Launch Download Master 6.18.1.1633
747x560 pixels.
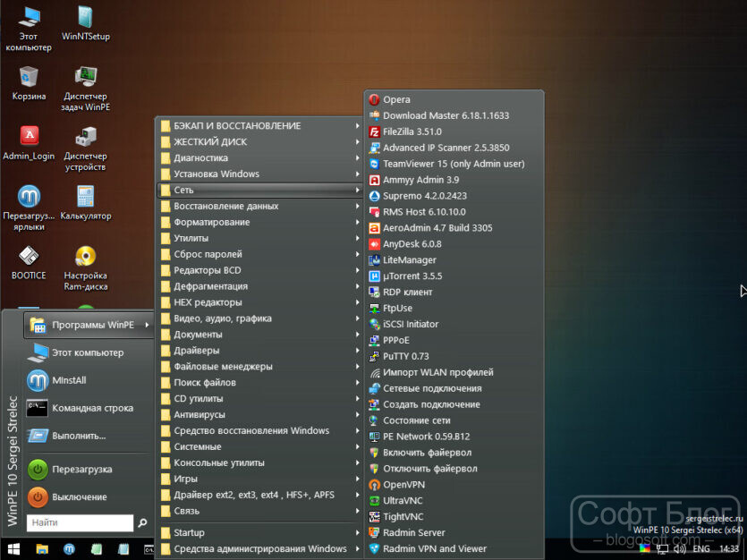(454, 115)
